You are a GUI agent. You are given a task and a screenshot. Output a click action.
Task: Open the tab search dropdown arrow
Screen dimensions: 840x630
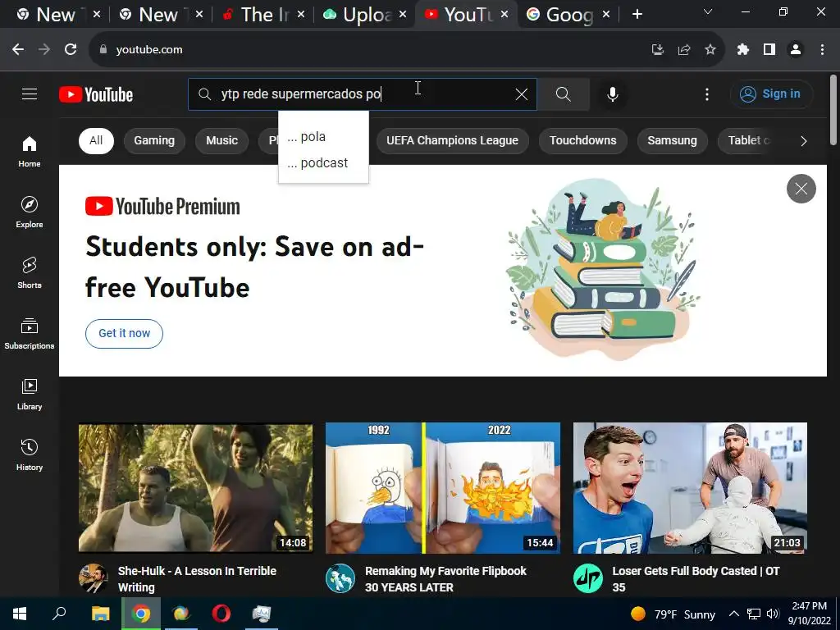[708, 11]
